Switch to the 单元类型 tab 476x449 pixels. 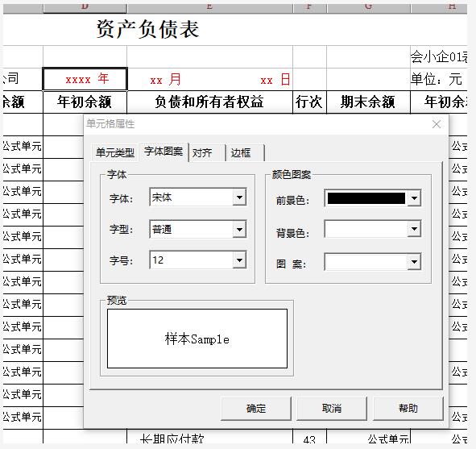(115, 152)
